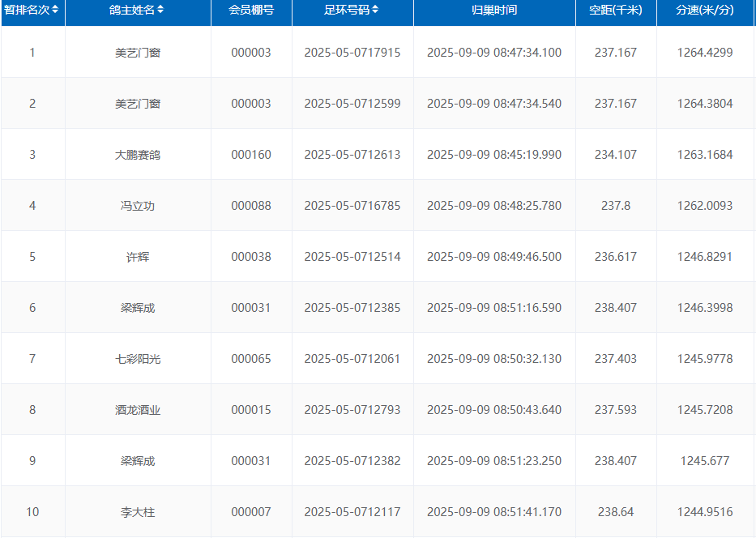This screenshot has width=756, height=538.
Task: Click the sort arrows beside 足环号码
Action: click(x=375, y=11)
